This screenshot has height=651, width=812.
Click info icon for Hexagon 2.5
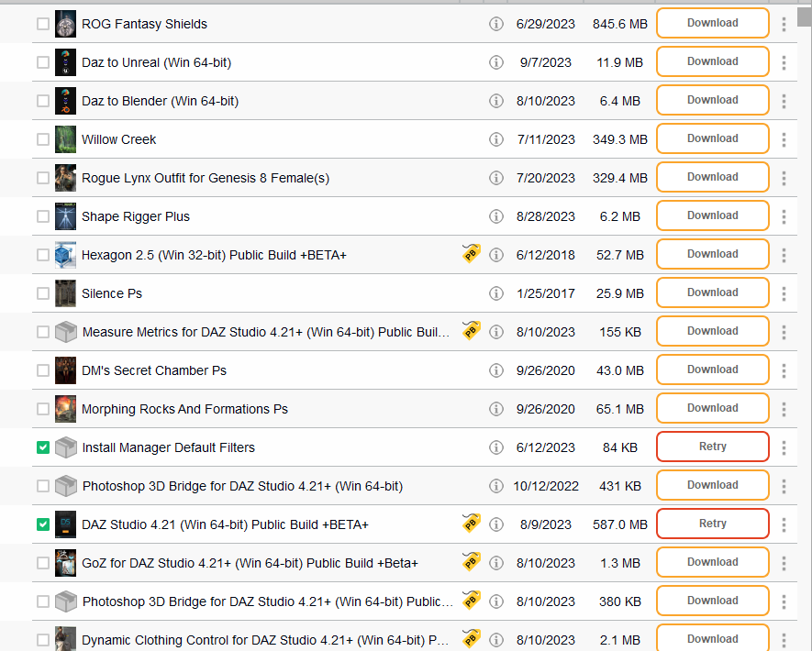pos(496,255)
